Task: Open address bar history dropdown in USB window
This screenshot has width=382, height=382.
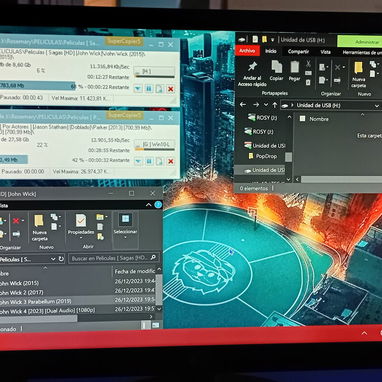Action: point(377,106)
